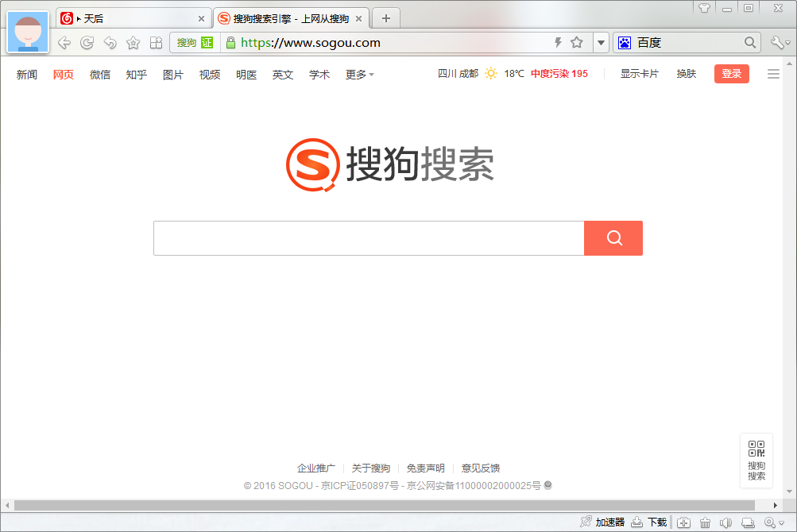Click the 四川 成都 location text
Image resolution: width=797 pixels, height=532 pixels.
pyautogui.click(x=458, y=74)
